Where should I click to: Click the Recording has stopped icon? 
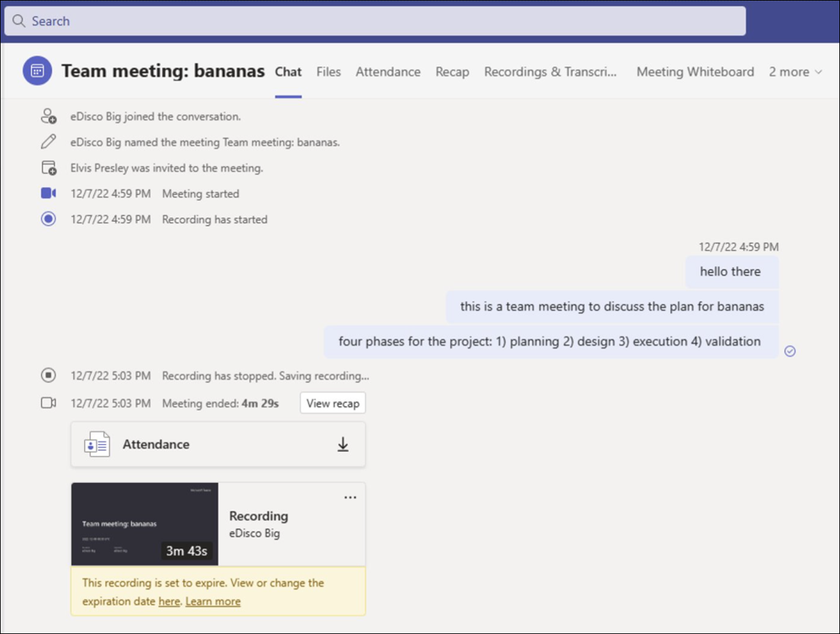coord(48,375)
